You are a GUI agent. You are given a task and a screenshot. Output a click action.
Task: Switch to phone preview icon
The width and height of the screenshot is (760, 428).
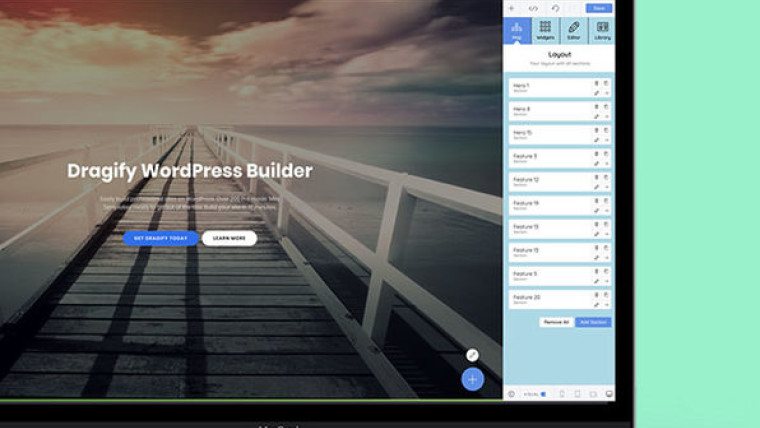[562, 394]
